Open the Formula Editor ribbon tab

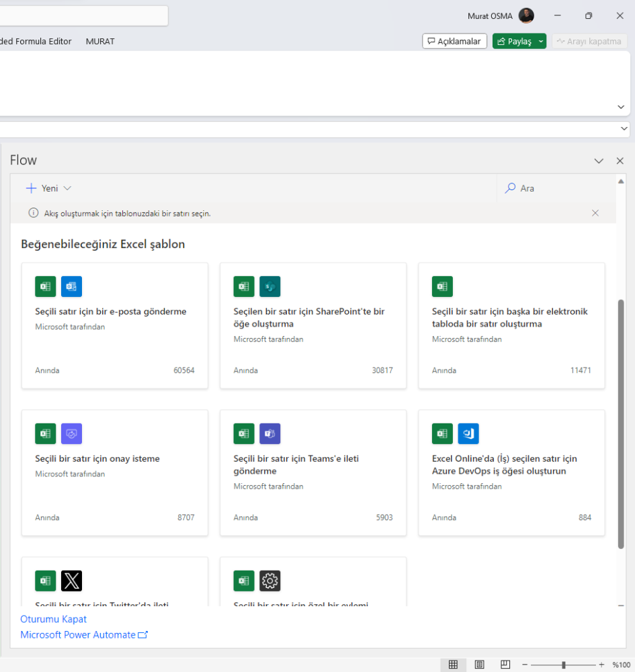click(x=36, y=41)
